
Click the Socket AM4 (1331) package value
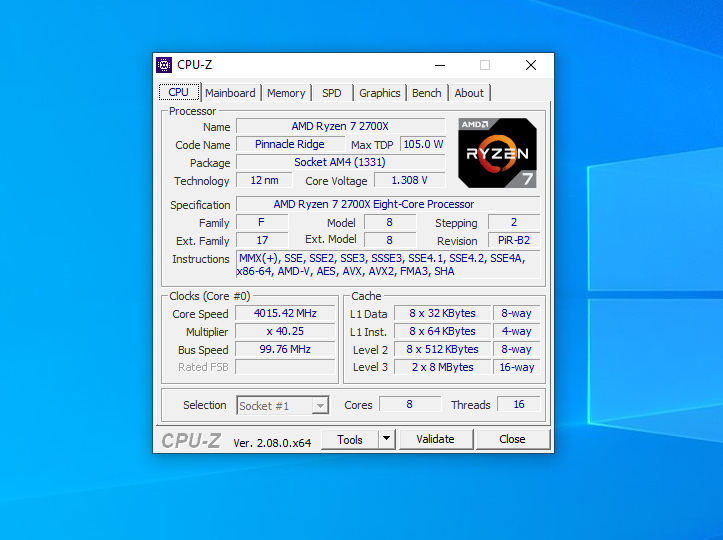[x=340, y=162]
